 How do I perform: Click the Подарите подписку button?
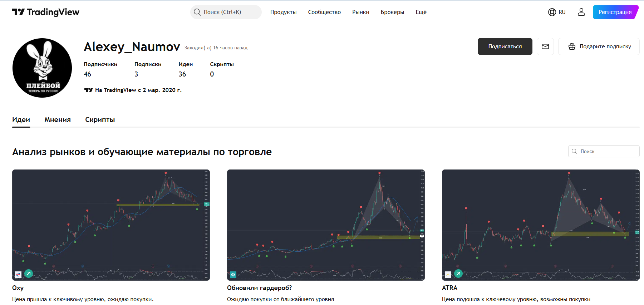coord(599,46)
